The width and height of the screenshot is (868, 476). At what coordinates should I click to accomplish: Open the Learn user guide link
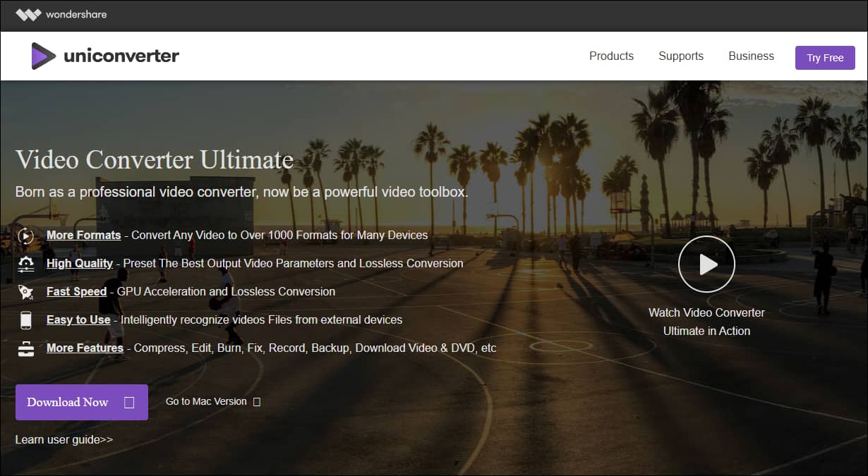64,439
